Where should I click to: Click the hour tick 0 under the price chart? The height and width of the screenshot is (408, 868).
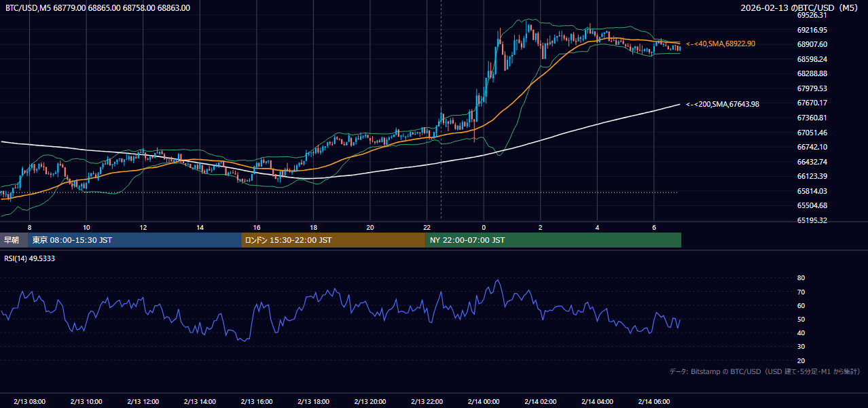(x=484, y=227)
